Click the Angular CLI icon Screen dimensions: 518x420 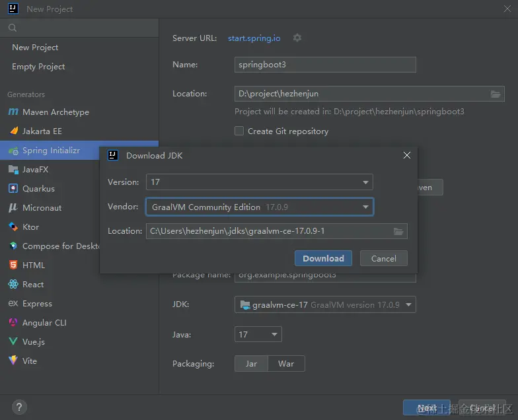point(13,322)
